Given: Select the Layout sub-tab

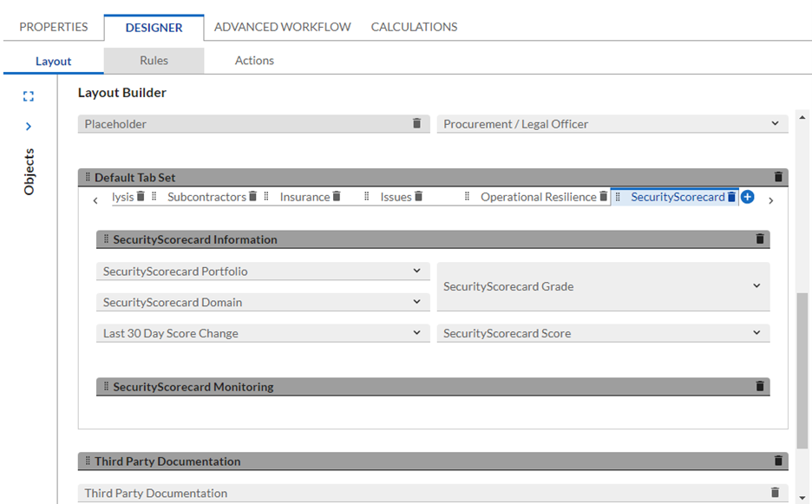Looking at the screenshot, I should pyautogui.click(x=53, y=61).
